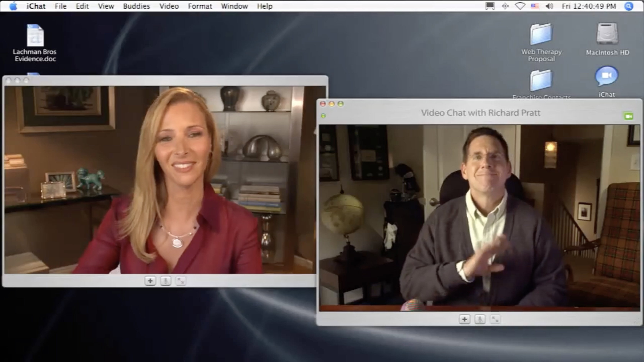The image size is (644, 362).
Task: Open the Wi-Fi status menu
Action: [x=520, y=6]
